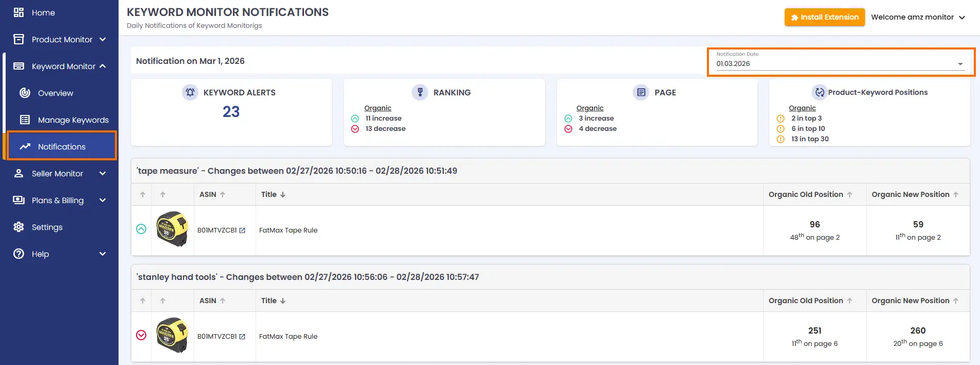Click the Keyword Alerts count 23
Image resolution: width=980 pixels, height=365 pixels.
[231, 112]
